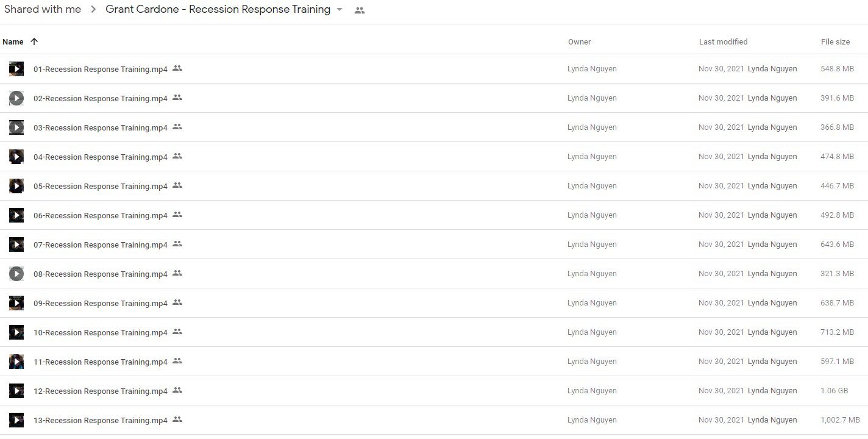This screenshot has height=439, width=868.
Task: Select thumbnail icon of 12-Recession Response Training.mp4
Action: point(16,391)
